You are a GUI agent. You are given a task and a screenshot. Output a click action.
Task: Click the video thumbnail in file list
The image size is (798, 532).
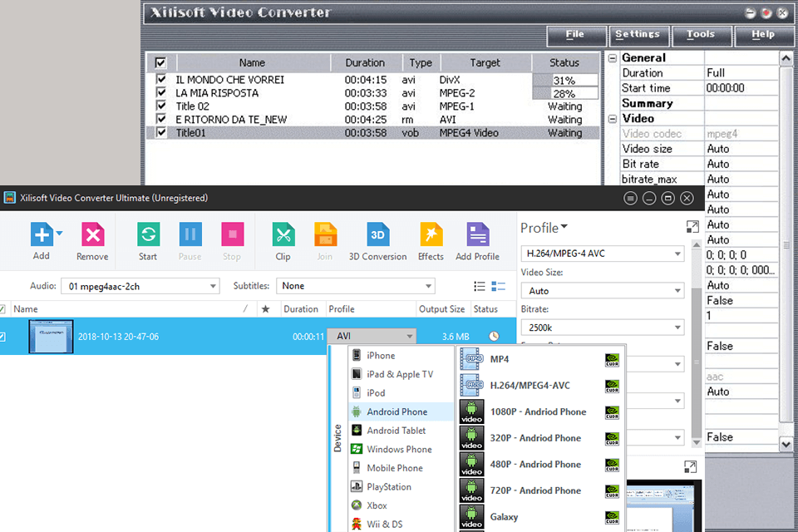51,337
